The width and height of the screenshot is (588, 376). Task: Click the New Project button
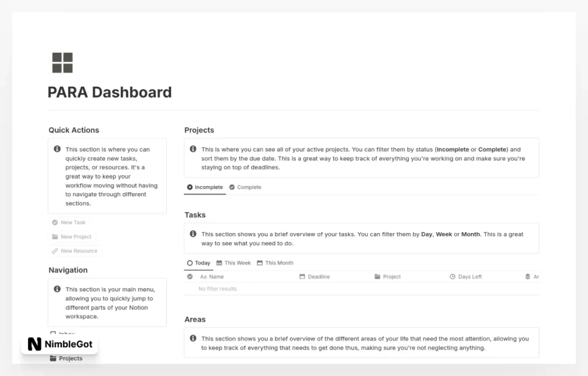72,237
